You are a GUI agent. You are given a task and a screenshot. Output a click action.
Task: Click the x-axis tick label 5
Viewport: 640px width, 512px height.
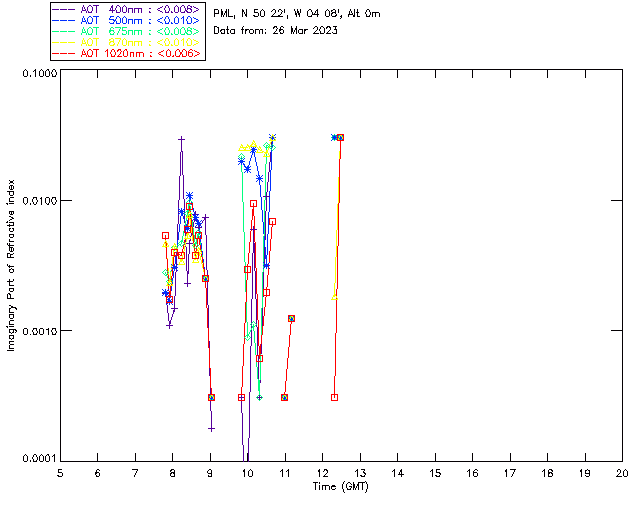point(60,472)
